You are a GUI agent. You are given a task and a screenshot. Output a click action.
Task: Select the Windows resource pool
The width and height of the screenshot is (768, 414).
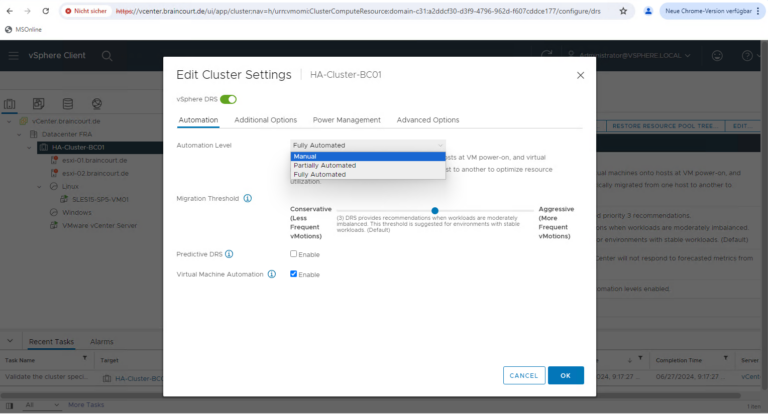[76, 213]
